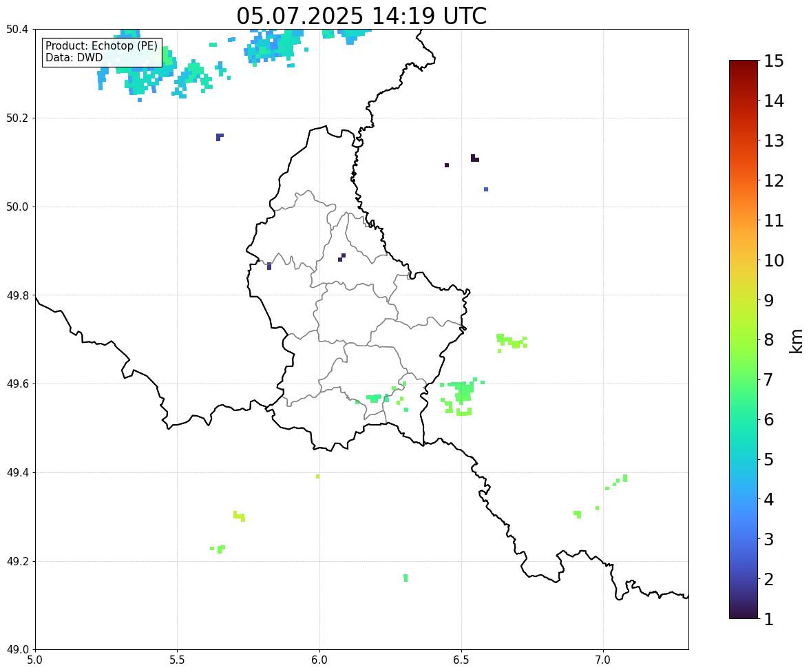
Task: Click the x-axis tick label "5.0"
Action: [35, 660]
